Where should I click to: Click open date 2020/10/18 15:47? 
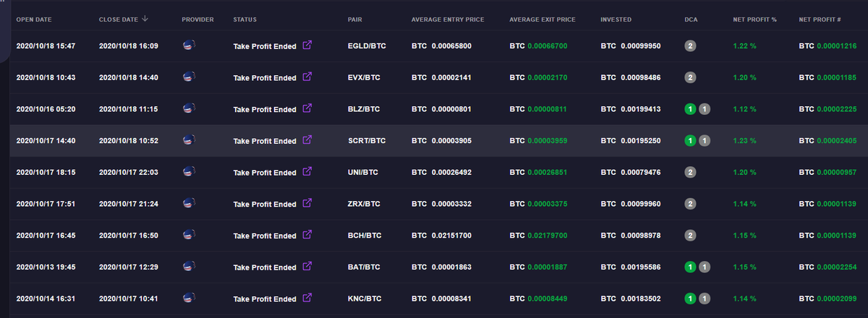point(46,46)
